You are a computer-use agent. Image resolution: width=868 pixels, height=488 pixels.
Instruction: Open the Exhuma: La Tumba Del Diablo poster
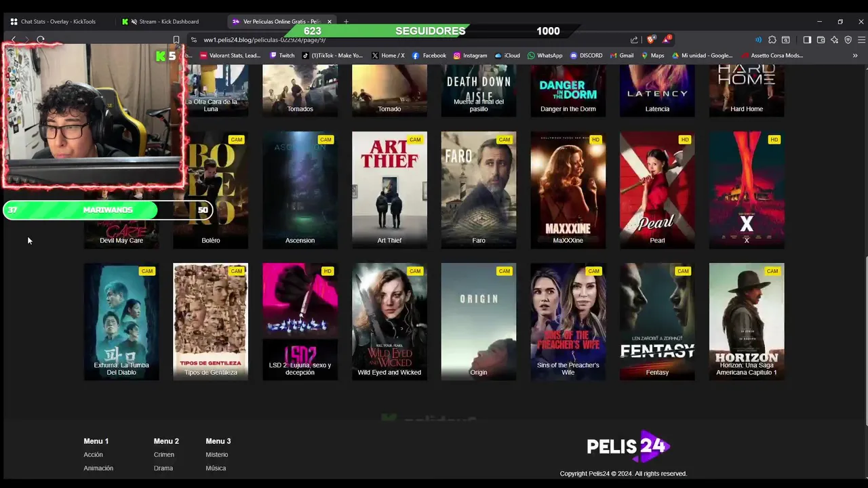pos(121,321)
